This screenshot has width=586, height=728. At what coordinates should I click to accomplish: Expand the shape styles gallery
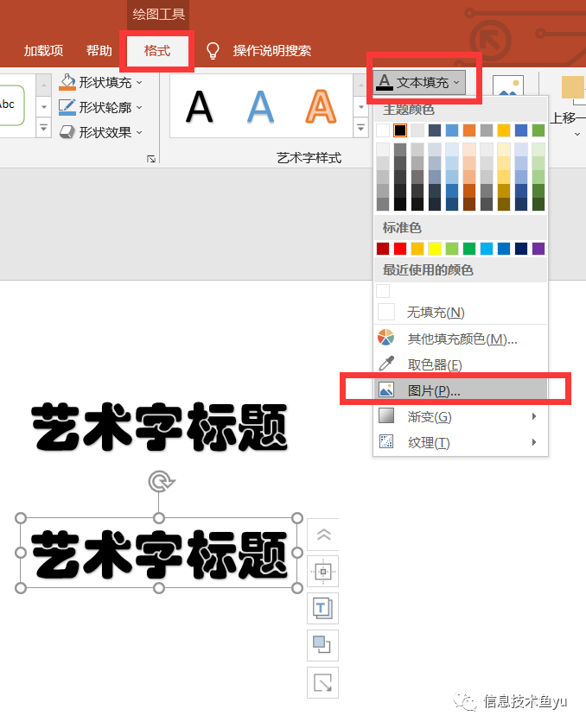pos(43,128)
